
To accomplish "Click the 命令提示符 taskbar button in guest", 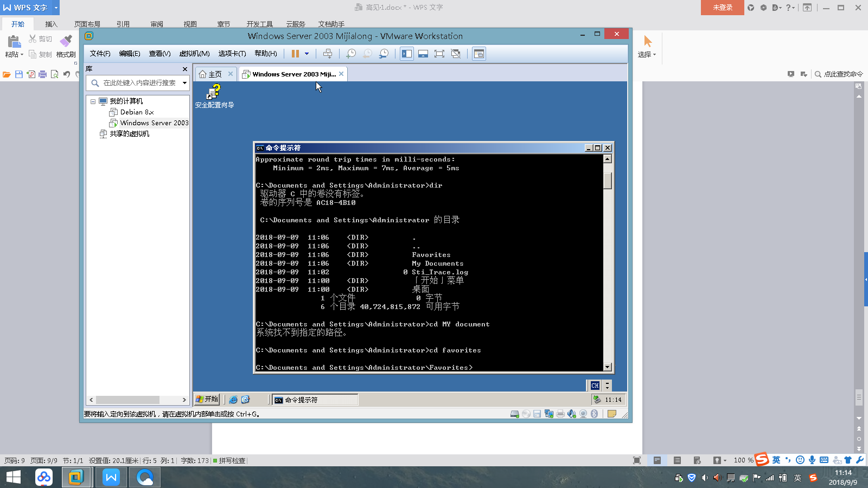I will (x=315, y=400).
